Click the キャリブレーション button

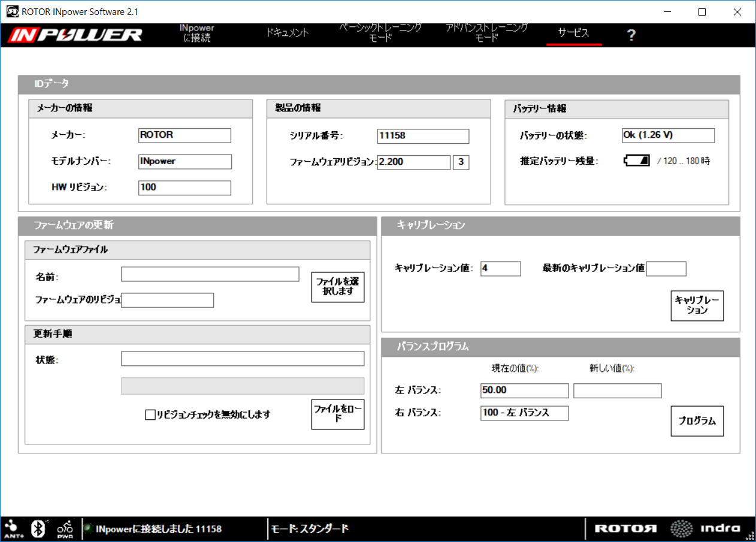pos(697,305)
